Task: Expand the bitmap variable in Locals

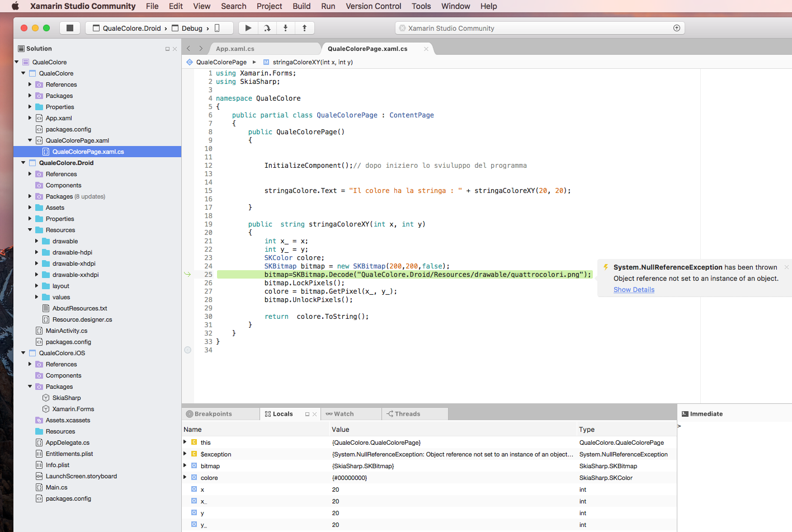Action: coord(185,466)
